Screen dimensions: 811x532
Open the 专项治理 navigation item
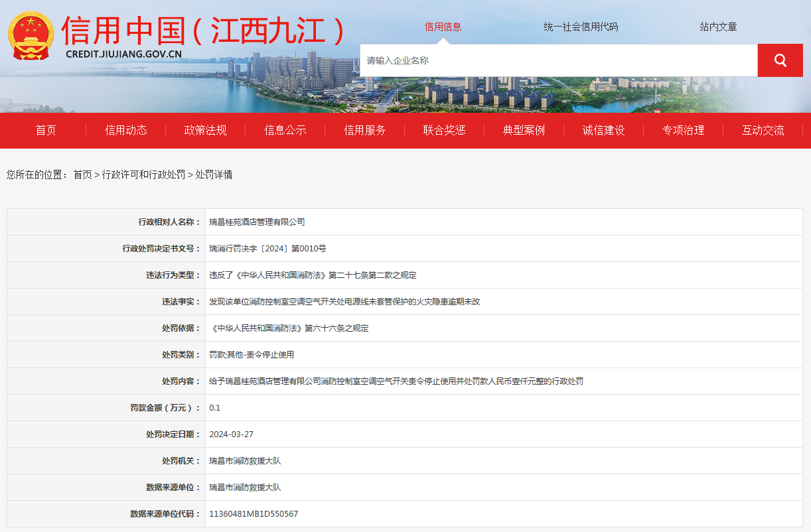[x=684, y=131]
